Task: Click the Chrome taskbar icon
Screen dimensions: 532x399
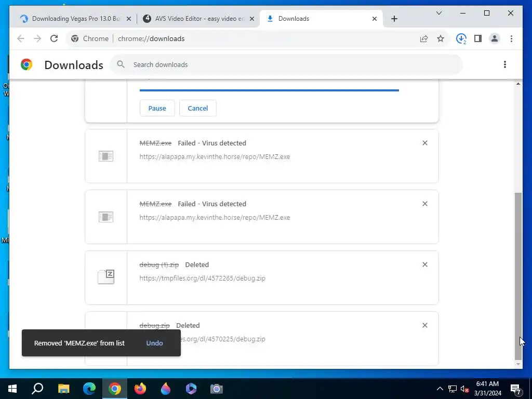Action: click(115, 389)
